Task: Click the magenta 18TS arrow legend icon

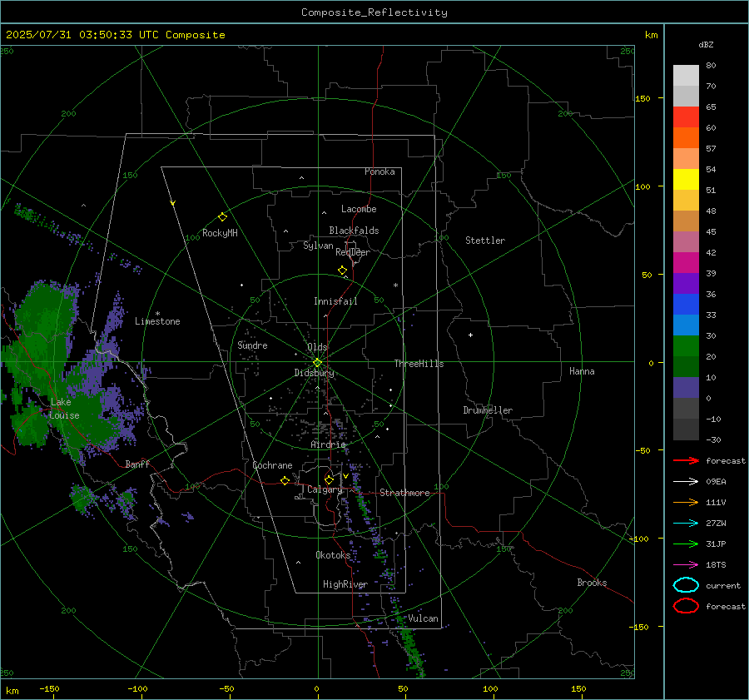Action: [686, 565]
